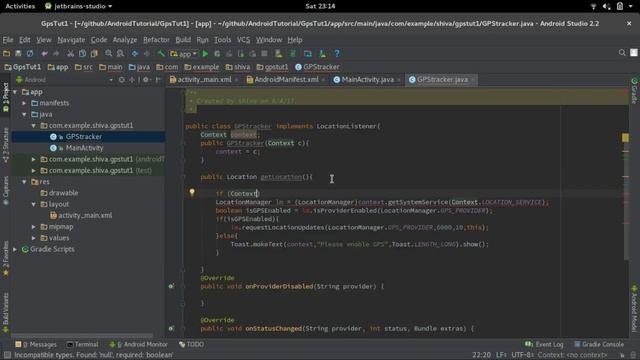The height and width of the screenshot is (360, 640).
Task: Click the Navigate Forward arrow icon
Action: (x=147, y=53)
